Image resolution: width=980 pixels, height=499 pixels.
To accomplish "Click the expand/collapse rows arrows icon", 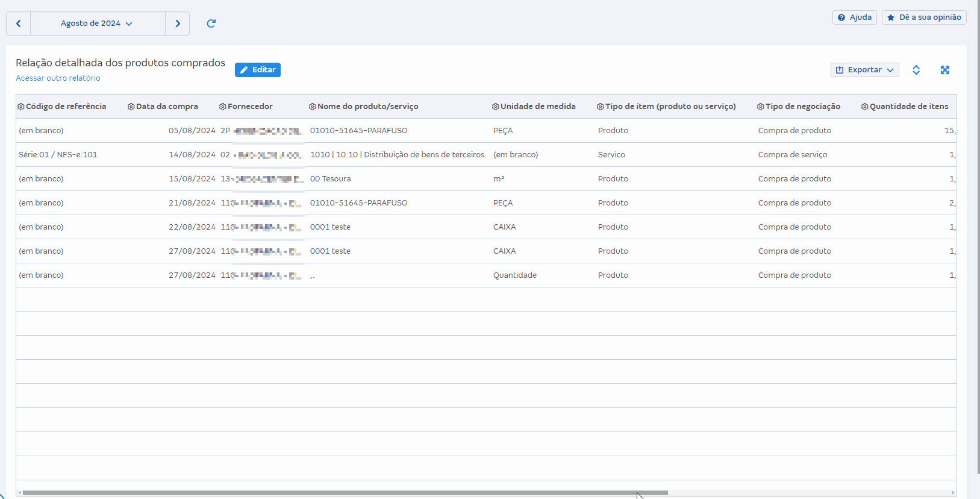I will point(916,70).
